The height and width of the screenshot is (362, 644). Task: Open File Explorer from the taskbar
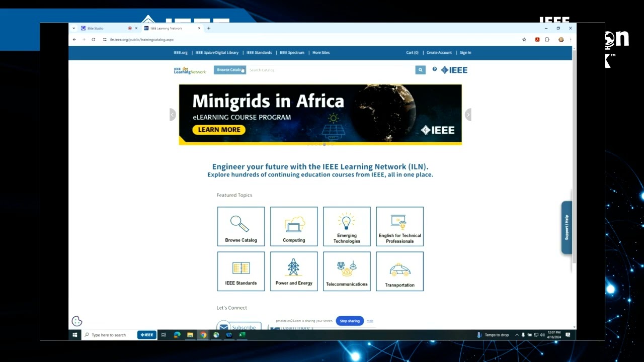pos(190,335)
